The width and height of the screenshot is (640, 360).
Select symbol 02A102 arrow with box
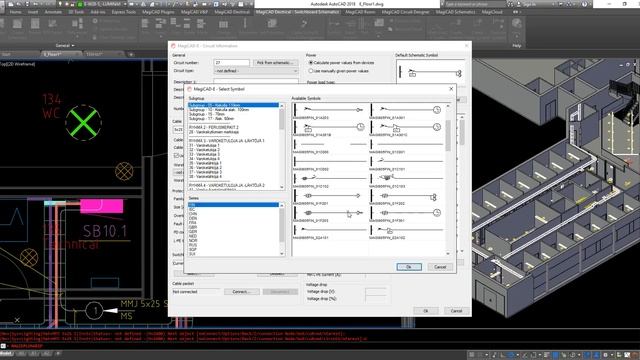pos(407,231)
